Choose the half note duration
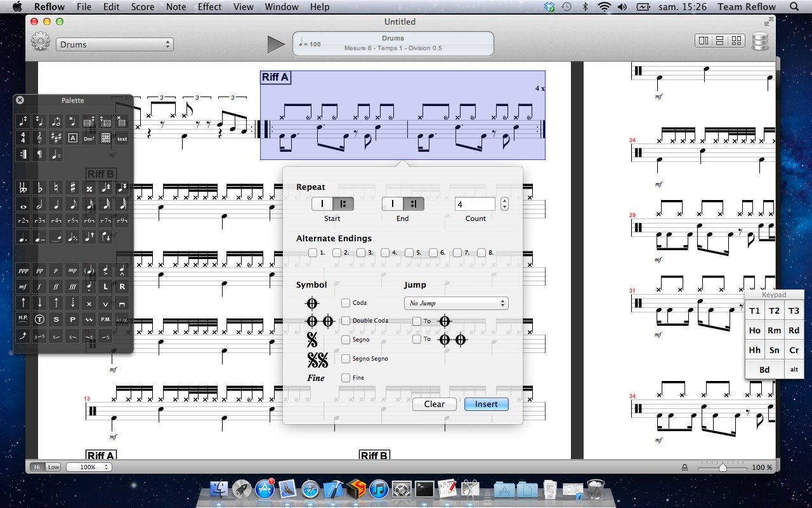The image size is (812, 508). click(40, 205)
